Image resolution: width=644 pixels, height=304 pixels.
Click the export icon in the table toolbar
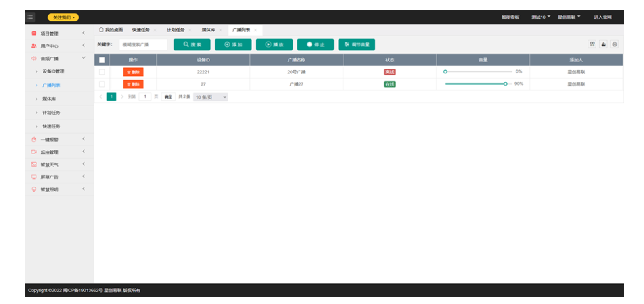pyautogui.click(x=603, y=44)
